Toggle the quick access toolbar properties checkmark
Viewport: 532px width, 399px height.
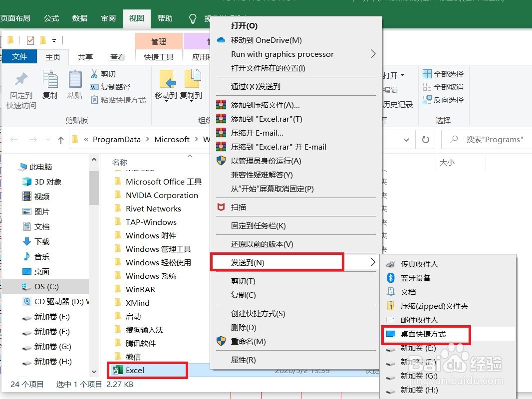pyautogui.click(x=30, y=41)
